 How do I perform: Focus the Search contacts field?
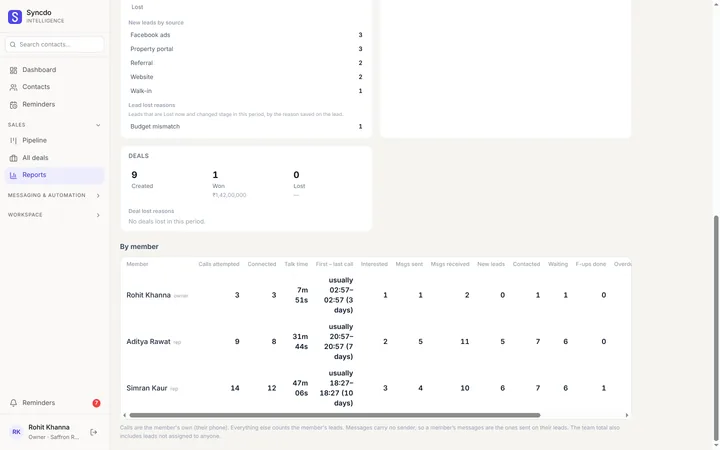click(55, 45)
